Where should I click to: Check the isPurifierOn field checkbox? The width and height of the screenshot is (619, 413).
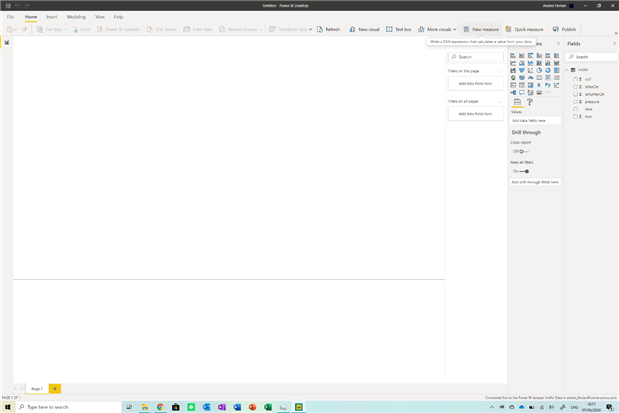pos(575,94)
